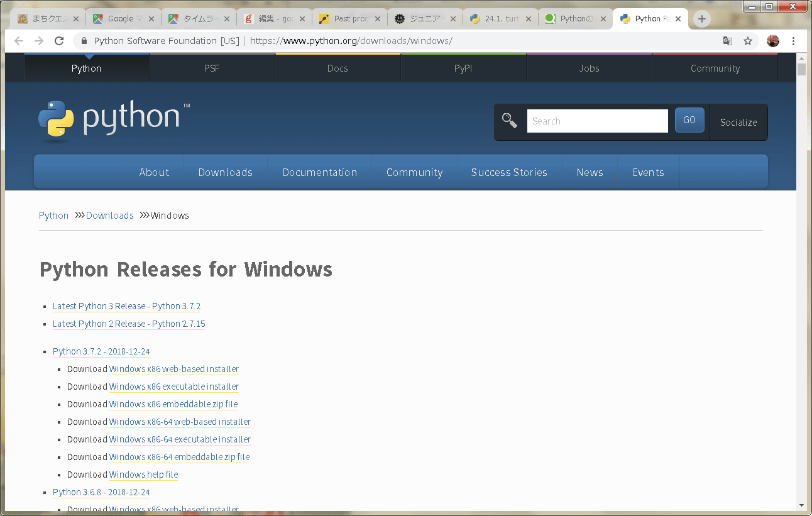Screen dimensions: 812x516
Task: Click the site security padlock icon
Action: pos(84,41)
